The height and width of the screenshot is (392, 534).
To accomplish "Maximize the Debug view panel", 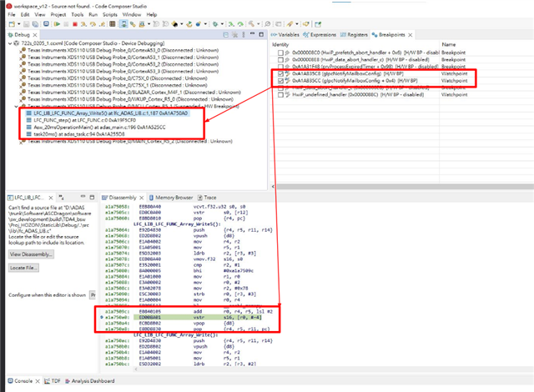I will point(261,34).
